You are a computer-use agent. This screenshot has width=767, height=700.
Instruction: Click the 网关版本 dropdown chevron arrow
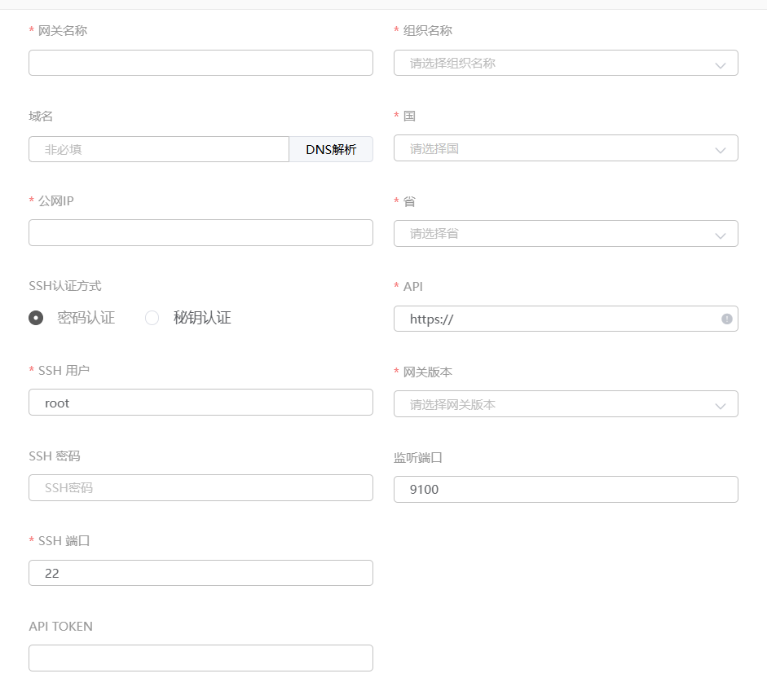click(720, 405)
